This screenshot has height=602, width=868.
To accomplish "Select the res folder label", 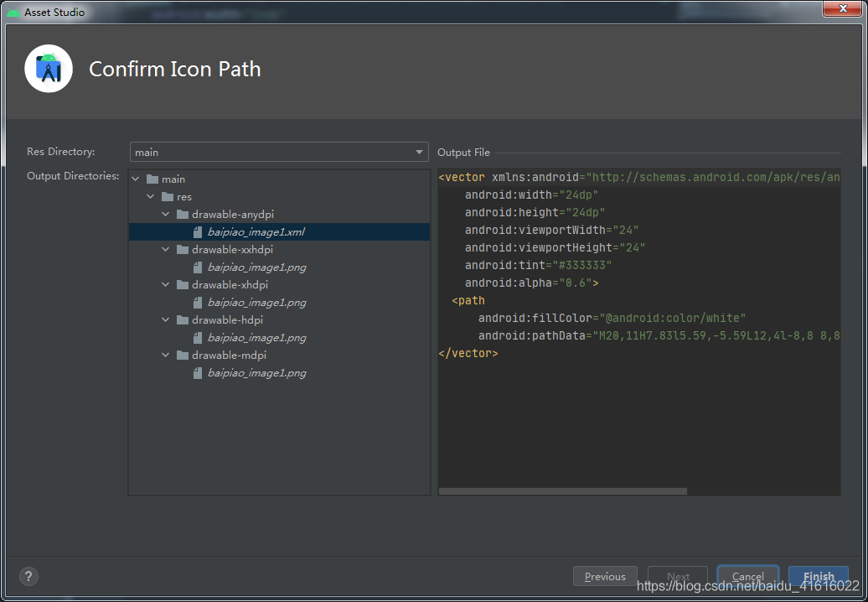I will (184, 196).
